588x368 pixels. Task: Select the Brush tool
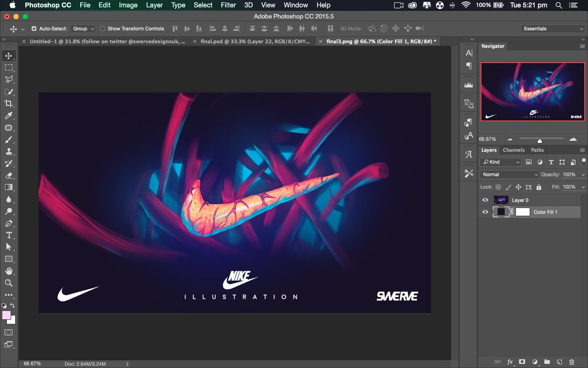coord(9,139)
